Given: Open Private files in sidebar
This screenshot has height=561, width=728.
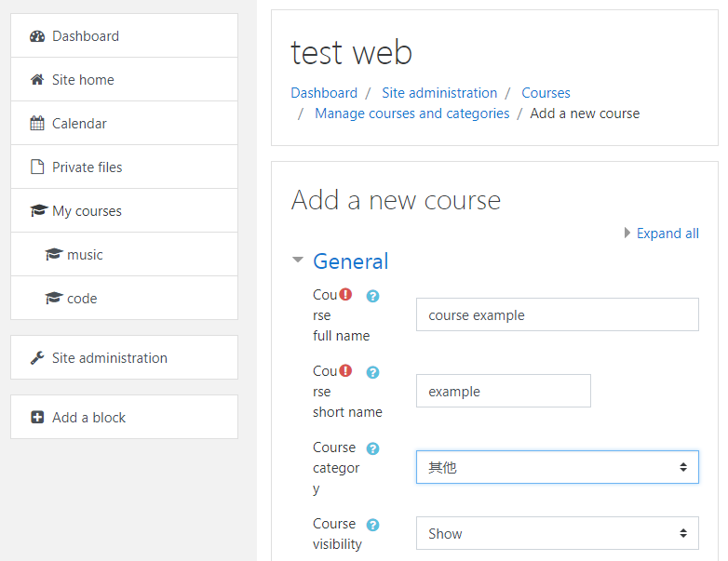Looking at the screenshot, I should click(x=87, y=167).
